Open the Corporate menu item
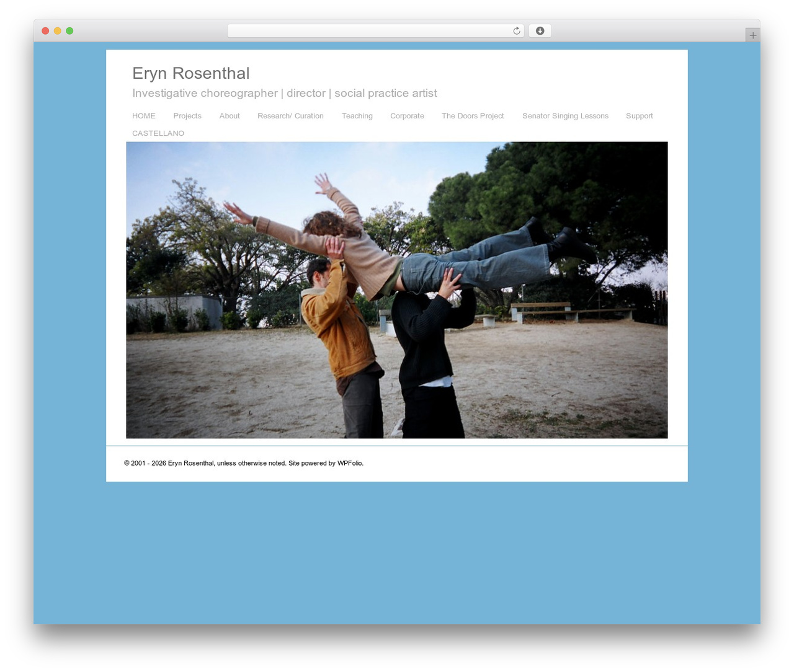The width and height of the screenshot is (794, 672). point(407,116)
